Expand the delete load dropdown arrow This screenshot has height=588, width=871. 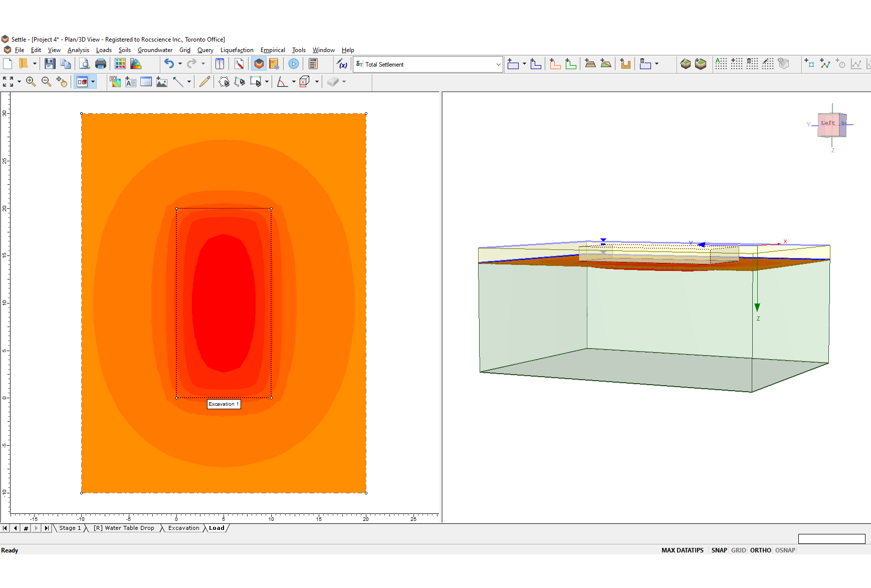coord(657,64)
